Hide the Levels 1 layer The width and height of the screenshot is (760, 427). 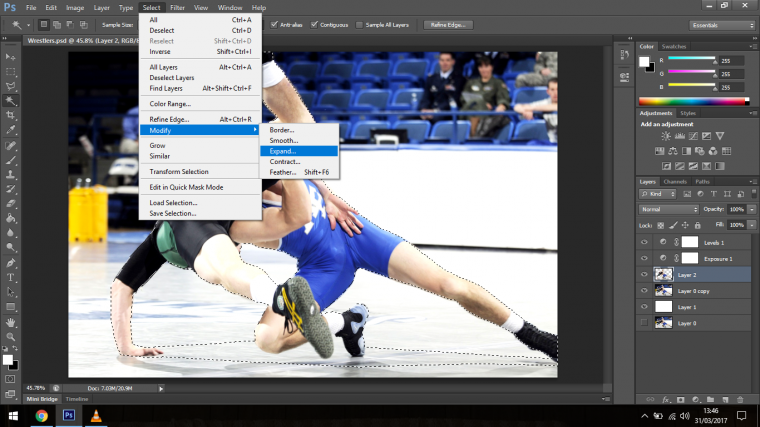644,242
